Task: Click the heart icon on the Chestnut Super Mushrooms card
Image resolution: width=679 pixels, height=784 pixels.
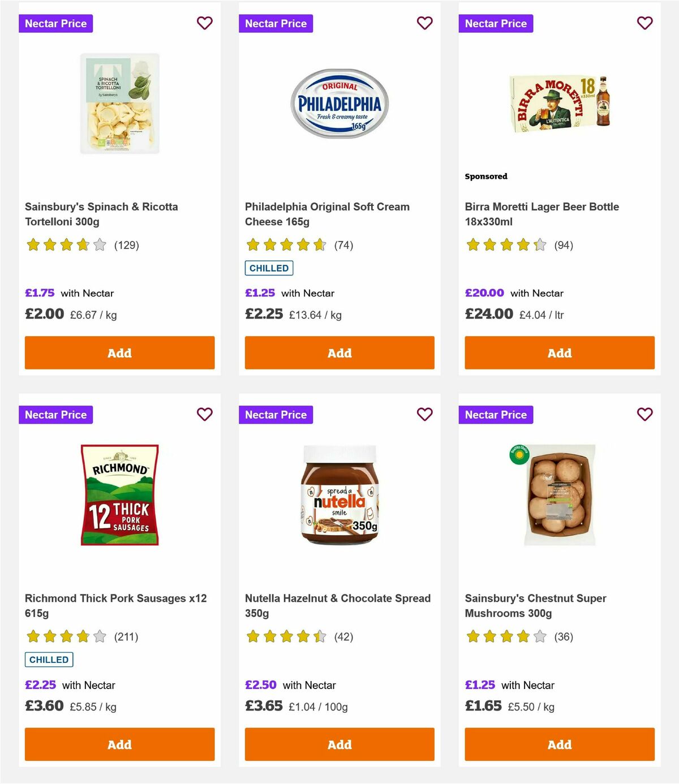Action: pos(644,415)
